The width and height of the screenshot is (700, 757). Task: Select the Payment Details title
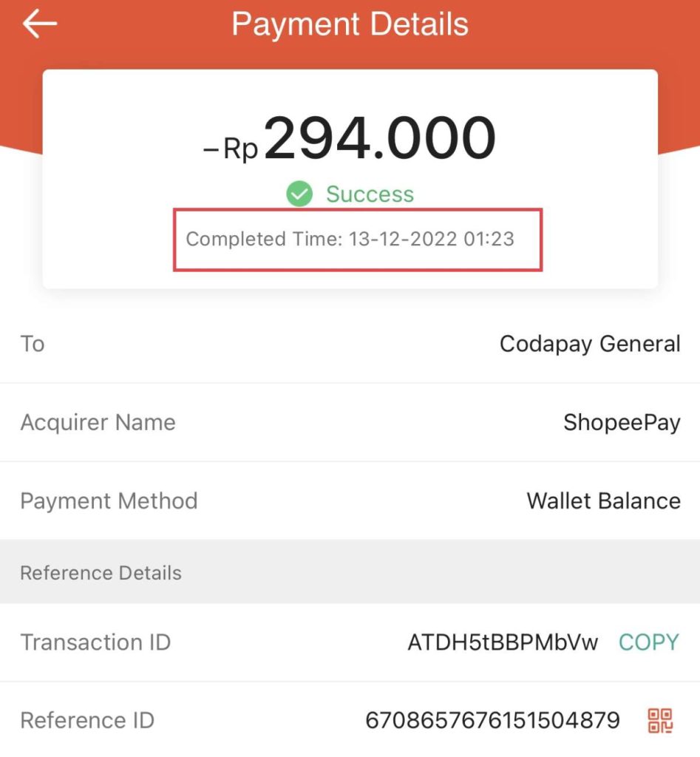click(350, 24)
